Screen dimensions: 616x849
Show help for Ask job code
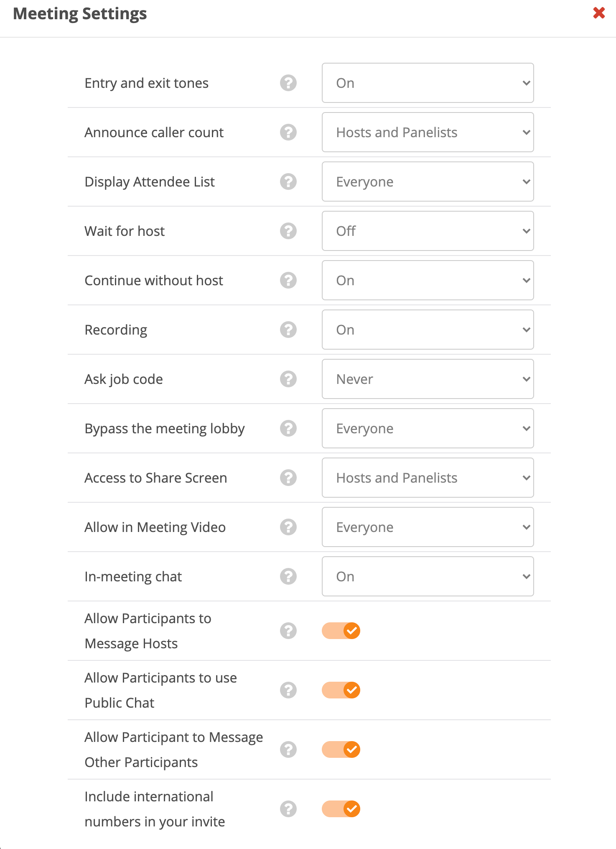coord(288,379)
